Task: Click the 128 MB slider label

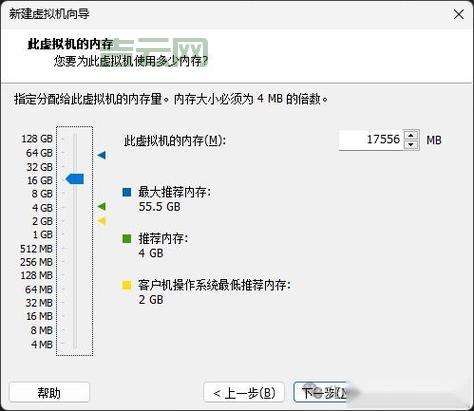Action: [37, 275]
